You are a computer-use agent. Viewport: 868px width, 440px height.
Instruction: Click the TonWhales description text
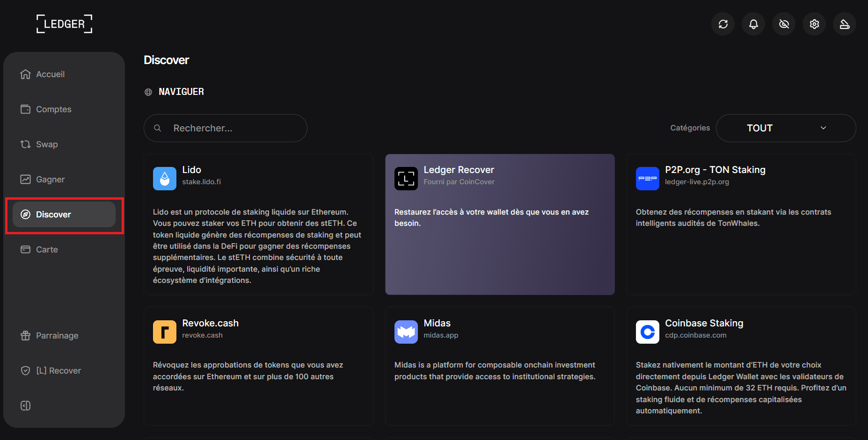pos(734,218)
